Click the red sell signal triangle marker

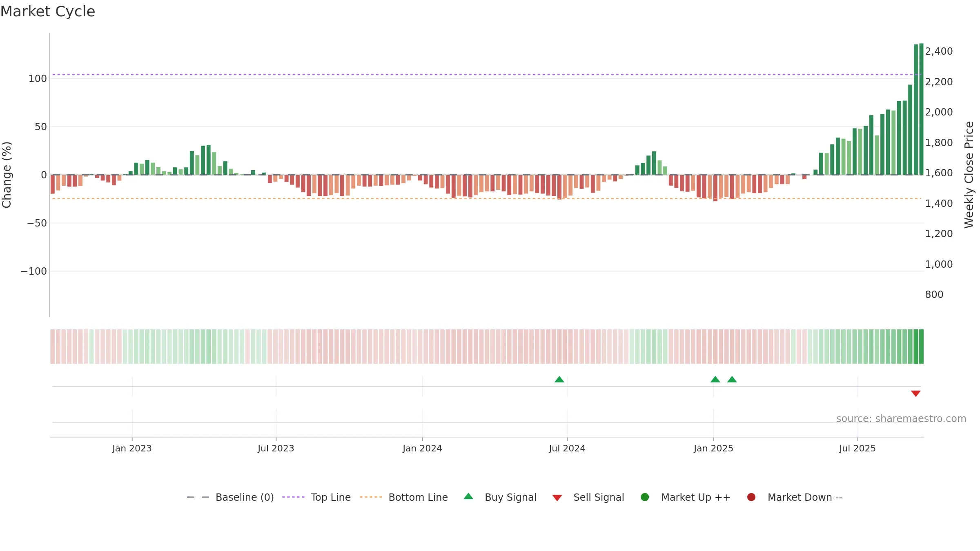(916, 393)
